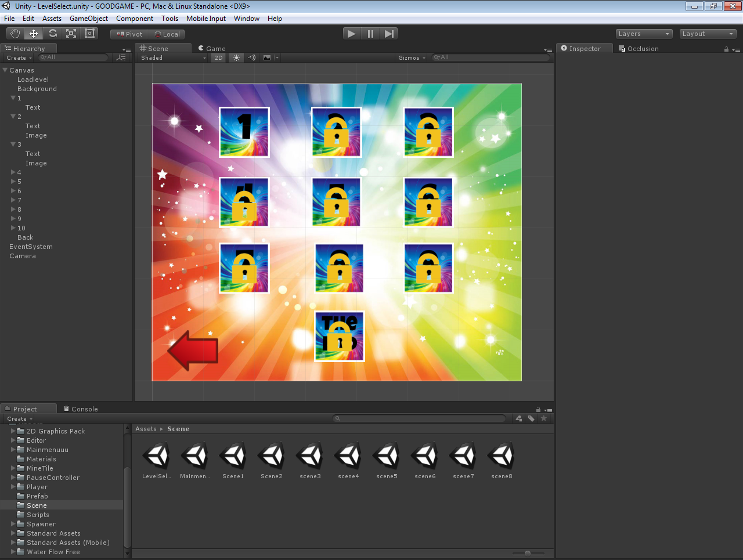This screenshot has width=743, height=560.
Task: Click Project search by label icon
Action: (531, 418)
